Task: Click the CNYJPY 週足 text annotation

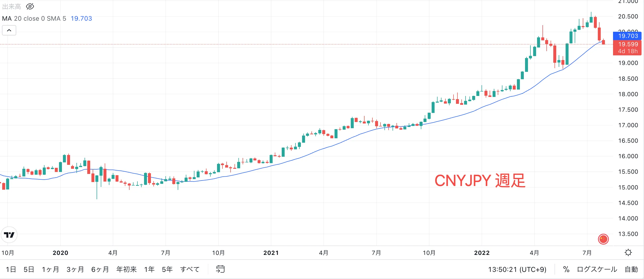Action: tap(480, 181)
